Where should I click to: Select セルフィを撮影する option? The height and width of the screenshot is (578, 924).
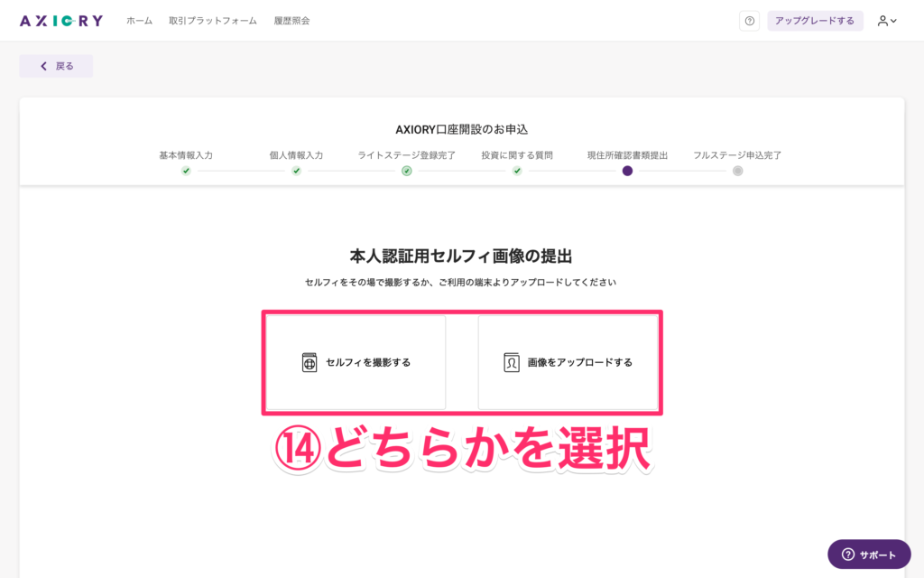(356, 362)
